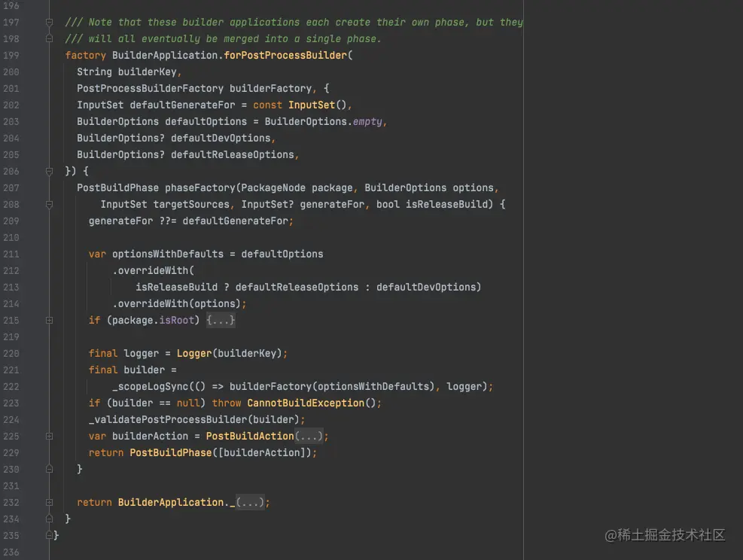Click fold end marker at line 198
The height and width of the screenshot is (560, 743).
(49, 39)
